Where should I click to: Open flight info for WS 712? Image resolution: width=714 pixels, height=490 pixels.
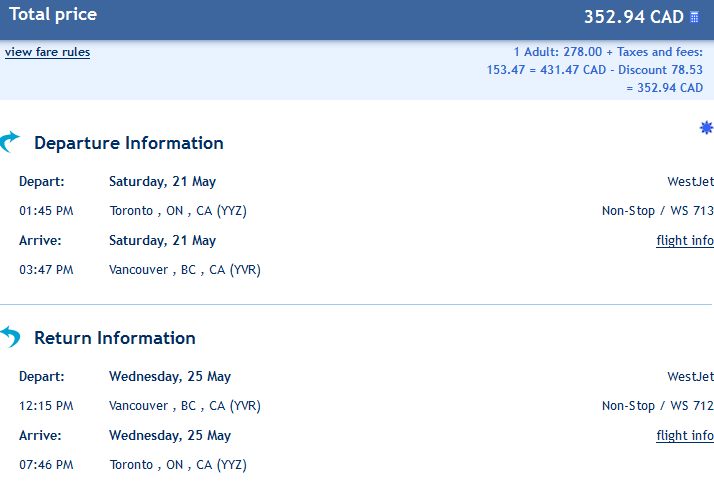click(x=685, y=435)
